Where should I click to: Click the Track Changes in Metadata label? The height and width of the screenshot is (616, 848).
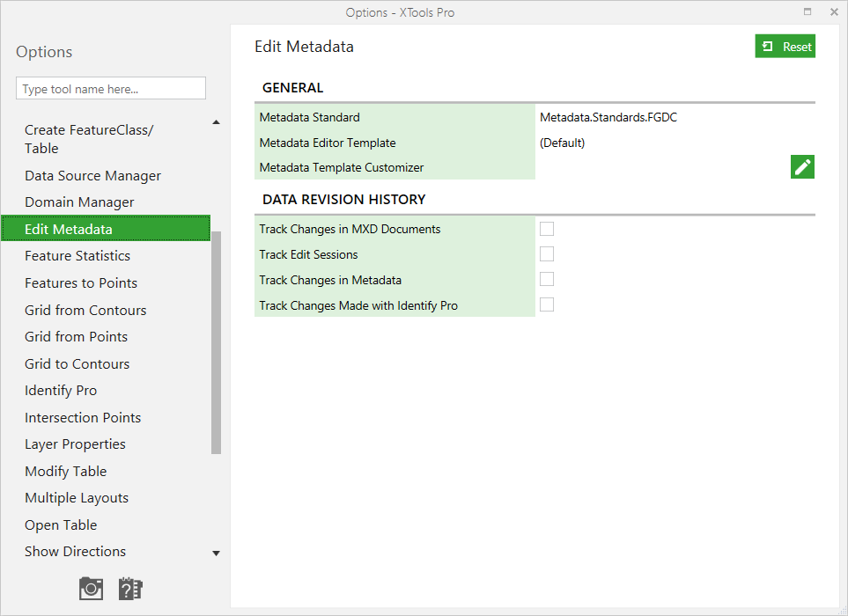[330, 280]
